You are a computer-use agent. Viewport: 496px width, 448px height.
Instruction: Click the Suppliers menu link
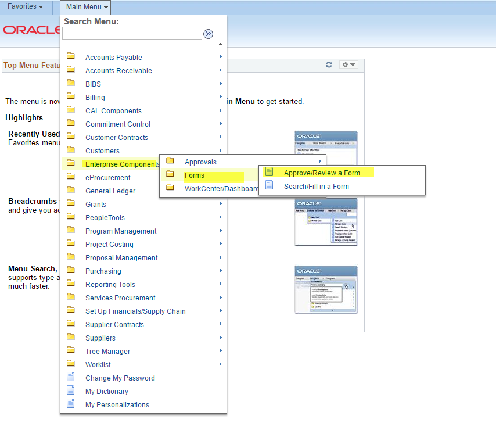(100, 338)
